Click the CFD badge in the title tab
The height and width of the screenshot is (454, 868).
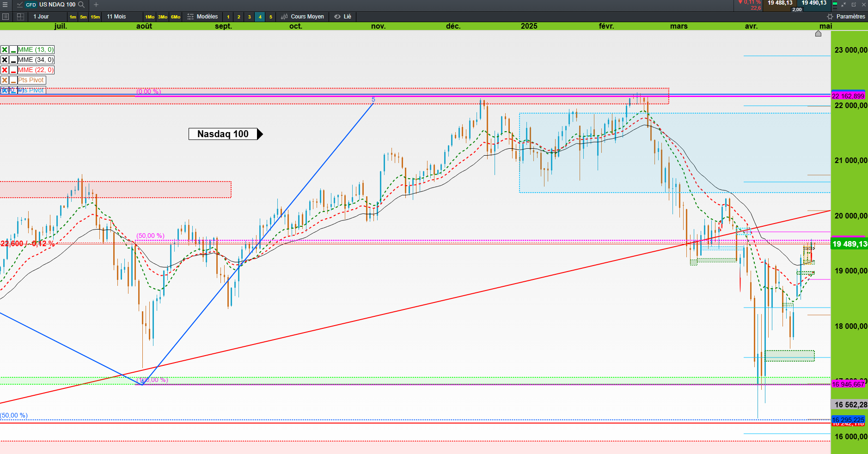(31, 5)
